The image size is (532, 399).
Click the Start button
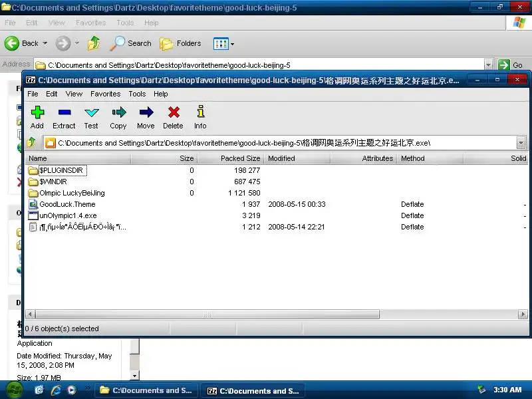pyautogui.click(x=13, y=390)
